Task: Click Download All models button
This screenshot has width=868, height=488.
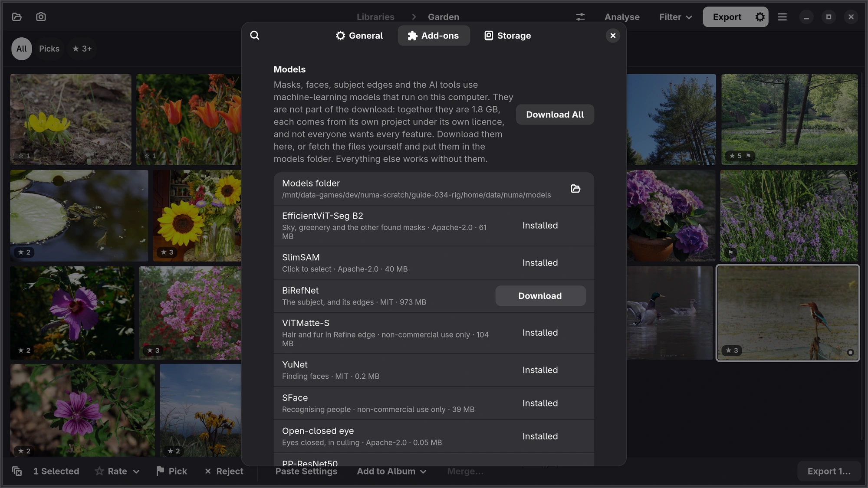Action: [x=555, y=115]
